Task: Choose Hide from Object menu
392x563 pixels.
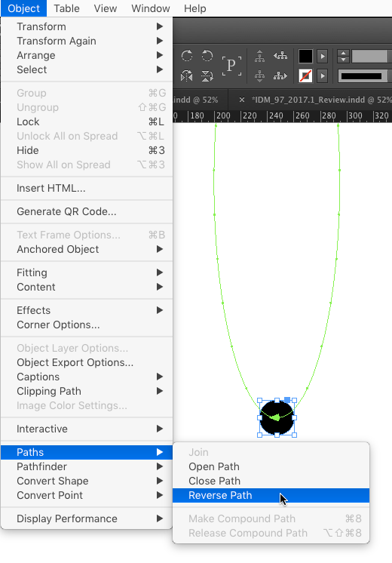Action: [x=87, y=150]
